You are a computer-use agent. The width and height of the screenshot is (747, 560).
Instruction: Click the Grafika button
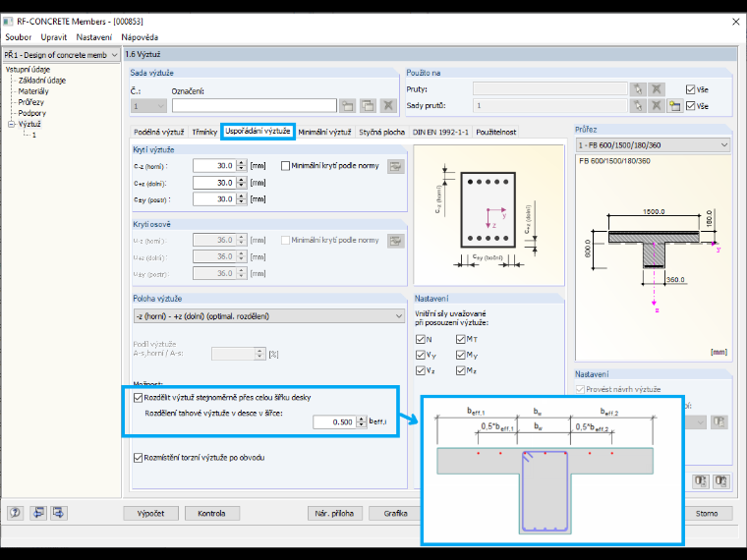tap(395, 513)
